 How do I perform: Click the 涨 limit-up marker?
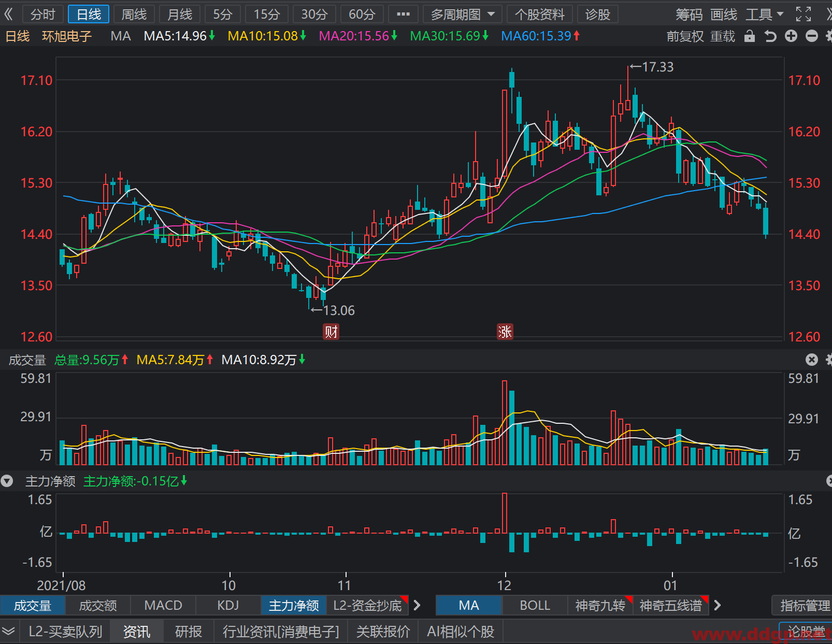pos(505,332)
